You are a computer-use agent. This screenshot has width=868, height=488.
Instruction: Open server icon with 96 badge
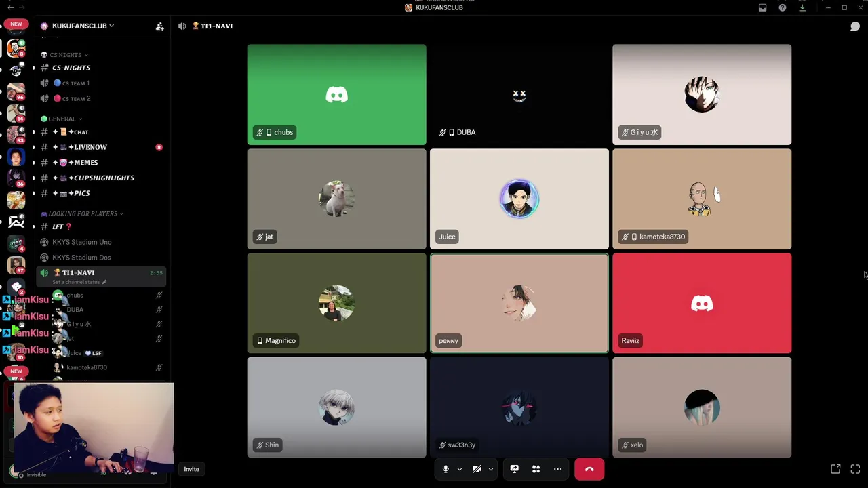(16, 90)
